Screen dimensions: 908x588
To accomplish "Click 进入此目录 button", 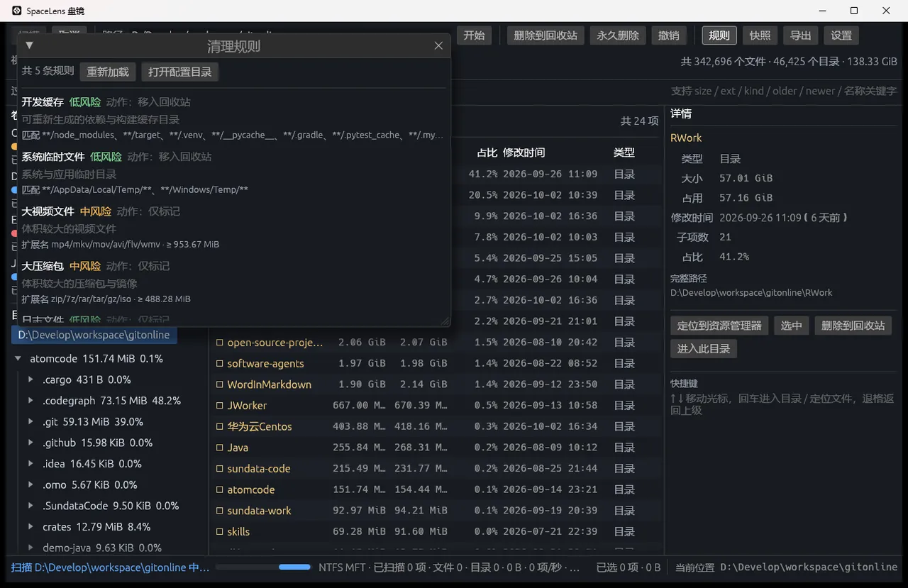I will 704,348.
